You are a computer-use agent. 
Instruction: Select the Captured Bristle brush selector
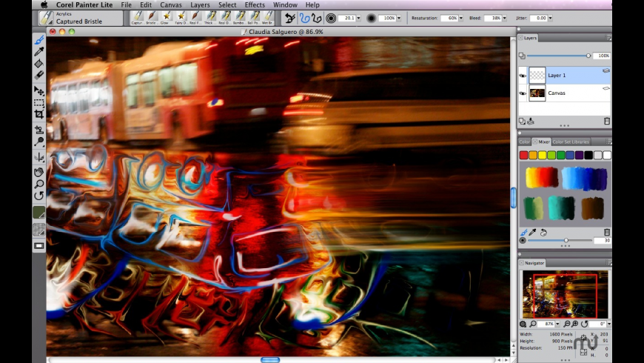point(79,18)
